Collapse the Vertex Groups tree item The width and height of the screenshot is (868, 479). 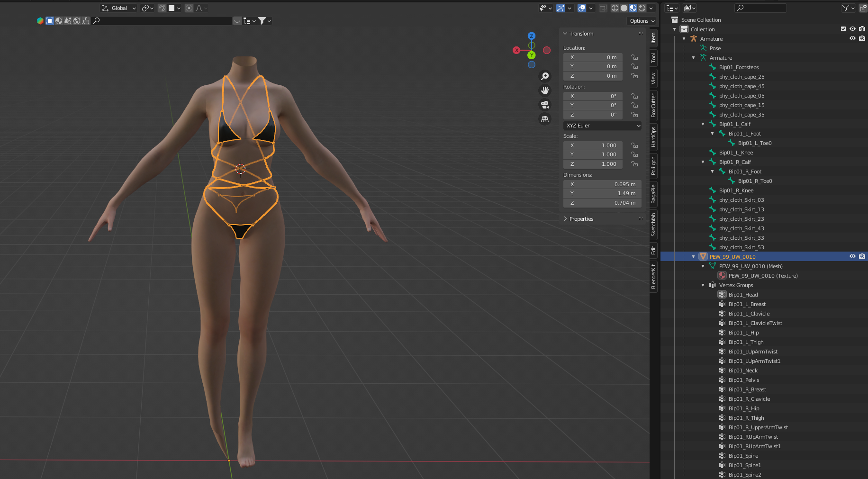[x=703, y=285]
